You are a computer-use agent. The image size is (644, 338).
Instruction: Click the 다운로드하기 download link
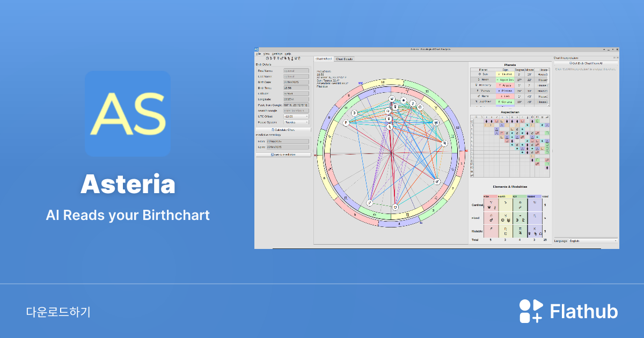coord(59,311)
